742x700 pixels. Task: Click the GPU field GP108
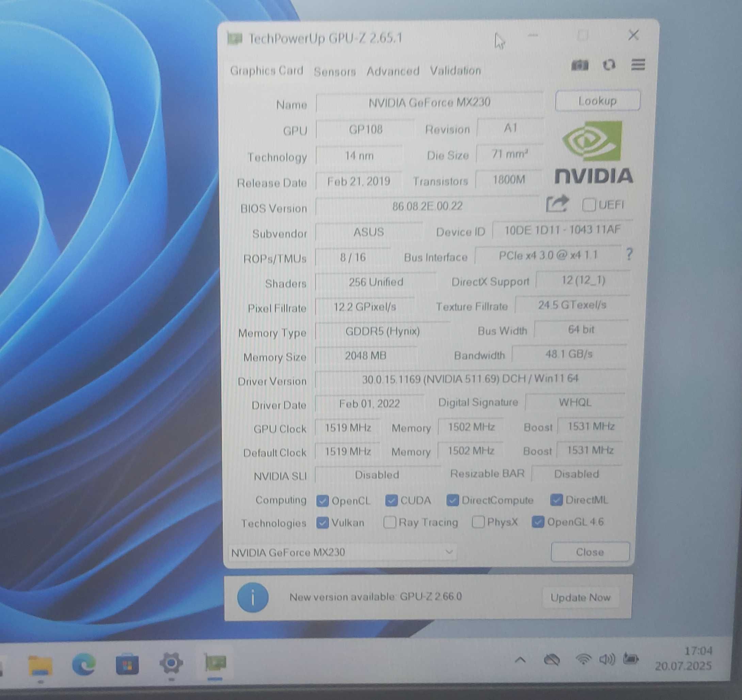[x=365, y=130]
